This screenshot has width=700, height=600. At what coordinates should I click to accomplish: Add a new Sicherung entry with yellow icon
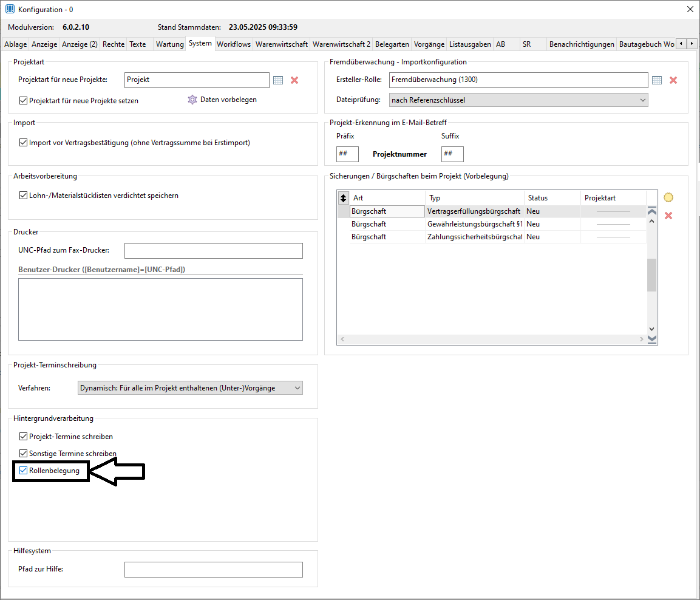[668, 197]
